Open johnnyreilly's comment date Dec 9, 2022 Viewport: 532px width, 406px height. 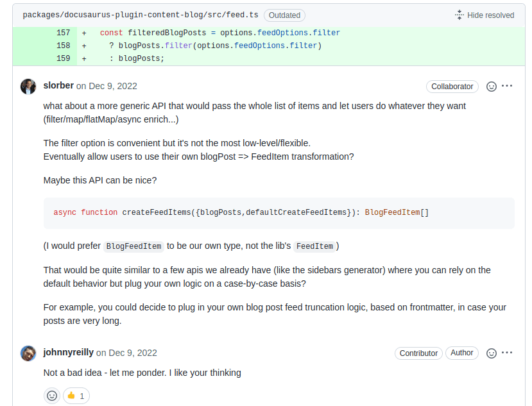click(x=133, y=353)
